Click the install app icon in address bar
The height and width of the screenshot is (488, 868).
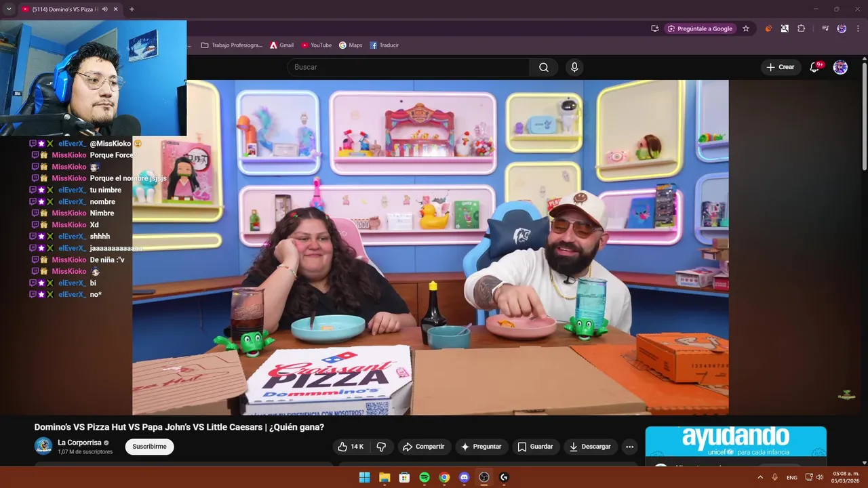tap(654, 28)
